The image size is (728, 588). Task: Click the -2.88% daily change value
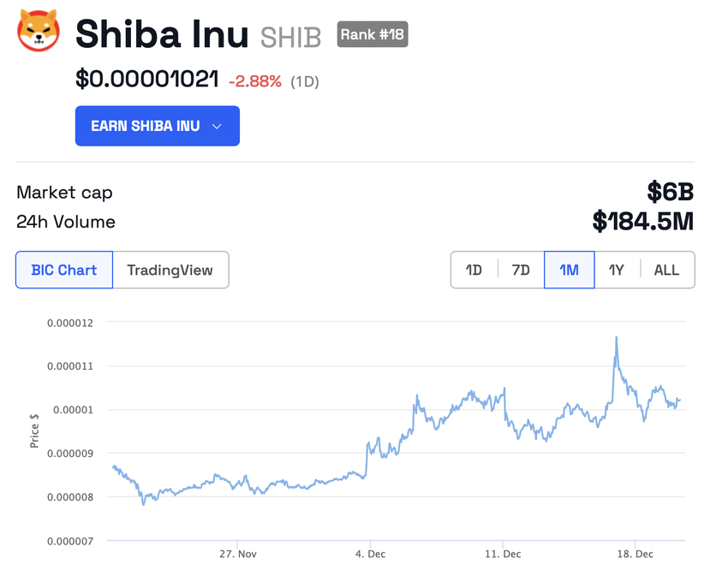pyautogui.click(x=254, y=81)
